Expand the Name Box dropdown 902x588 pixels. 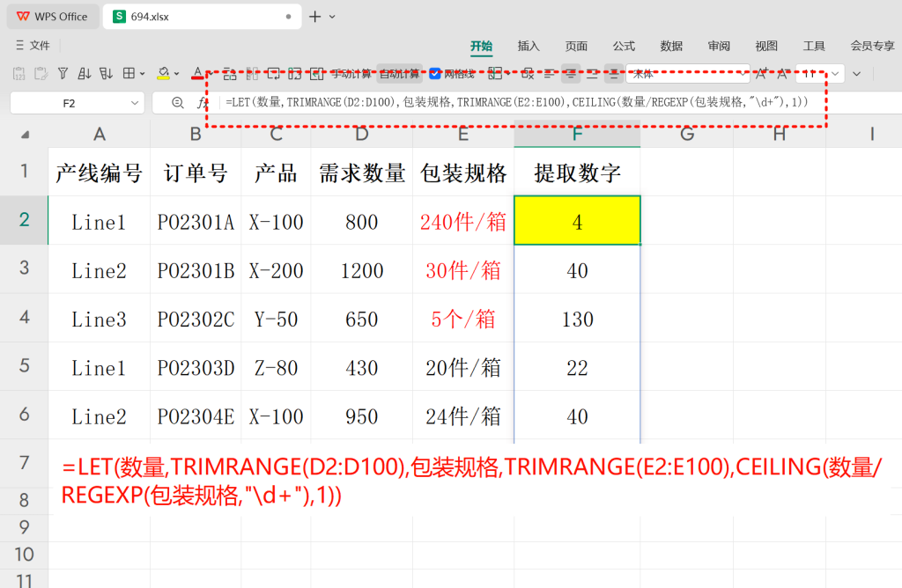(135, 103)
